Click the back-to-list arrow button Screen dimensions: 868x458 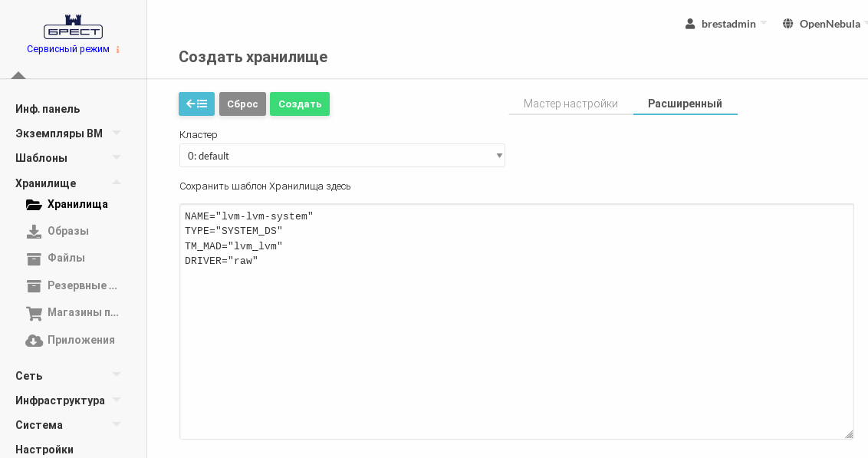coord(196,104)
